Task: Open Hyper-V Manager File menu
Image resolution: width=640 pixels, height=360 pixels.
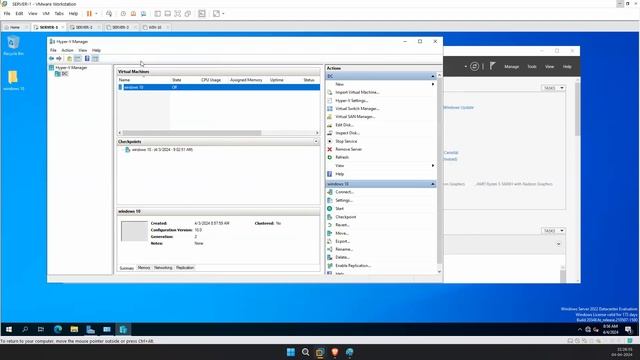Action: (x=53, y=50)
